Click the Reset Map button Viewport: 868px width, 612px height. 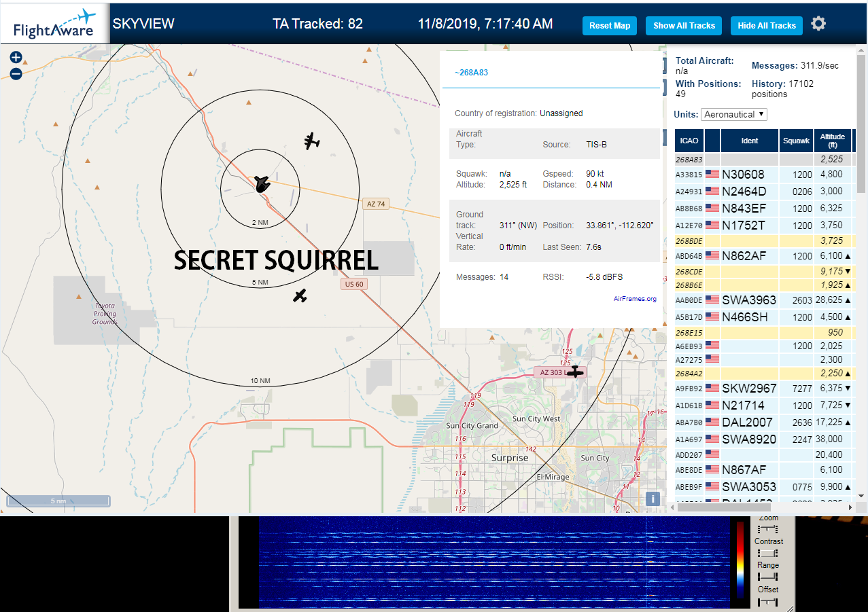610,26
